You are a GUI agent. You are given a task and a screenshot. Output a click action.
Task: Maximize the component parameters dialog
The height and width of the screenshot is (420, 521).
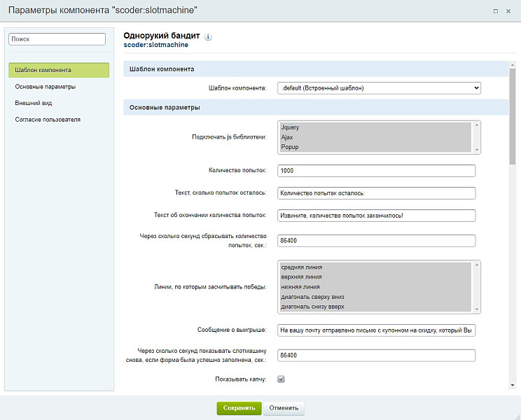(496, 11)
